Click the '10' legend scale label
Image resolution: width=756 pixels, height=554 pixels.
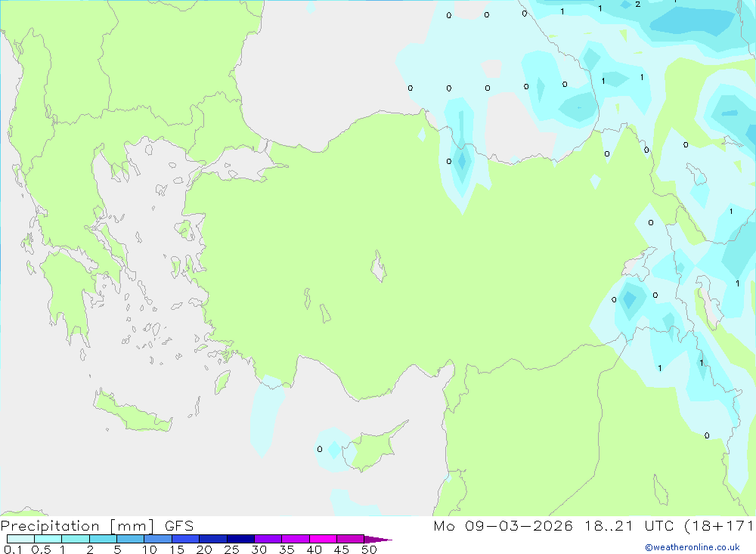150,549
